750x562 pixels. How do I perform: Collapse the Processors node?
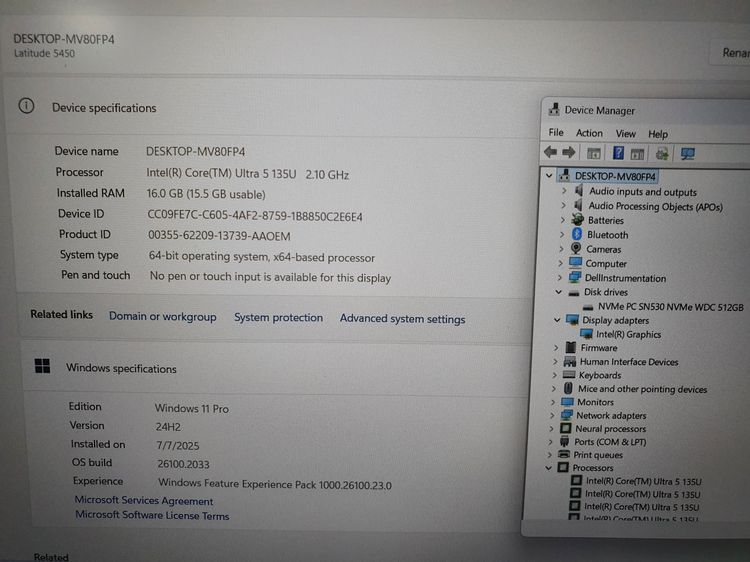coord(549,468)
